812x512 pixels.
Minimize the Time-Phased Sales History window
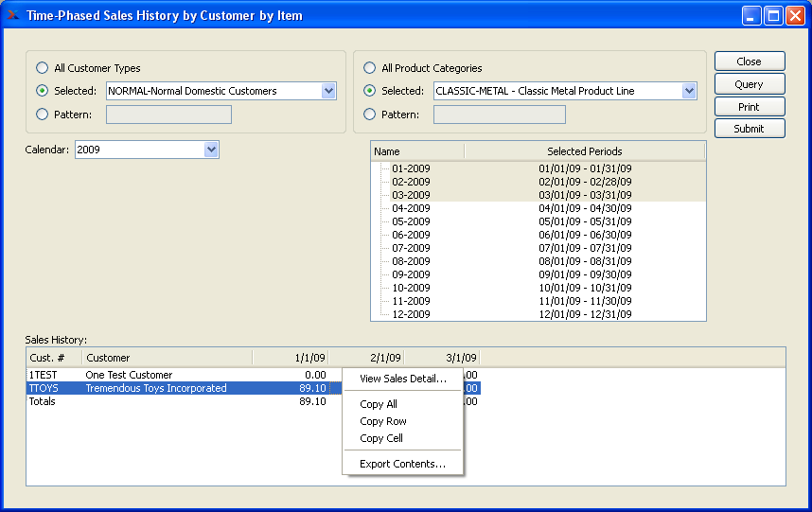[x=751, y=16]
